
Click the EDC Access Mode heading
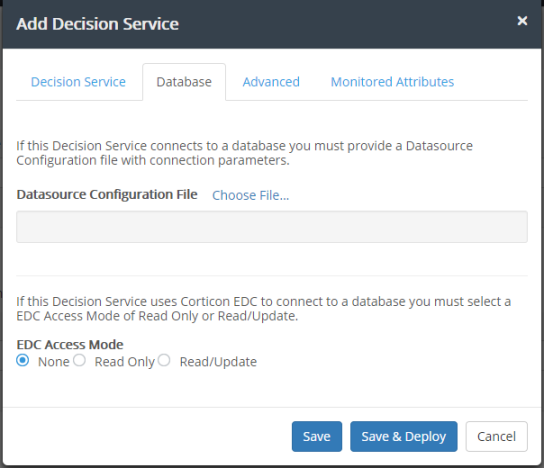click(70, 344)
